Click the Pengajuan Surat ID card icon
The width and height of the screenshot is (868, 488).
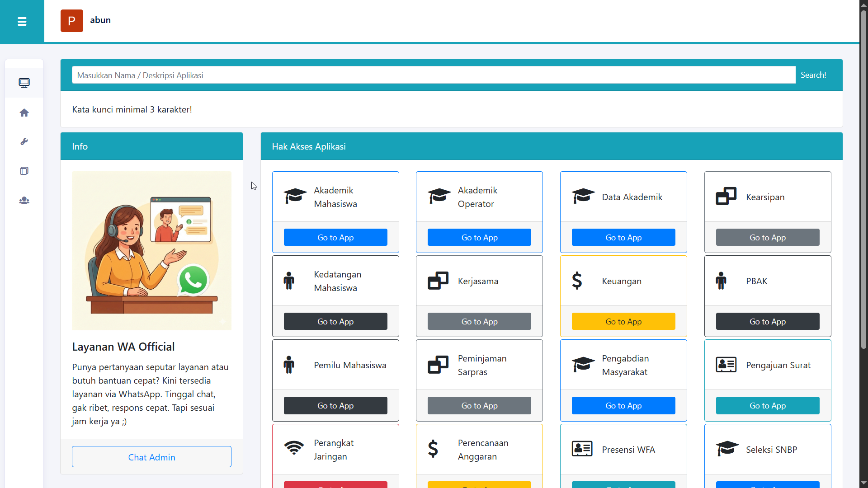pyautogui.click(x=726, y=365)
